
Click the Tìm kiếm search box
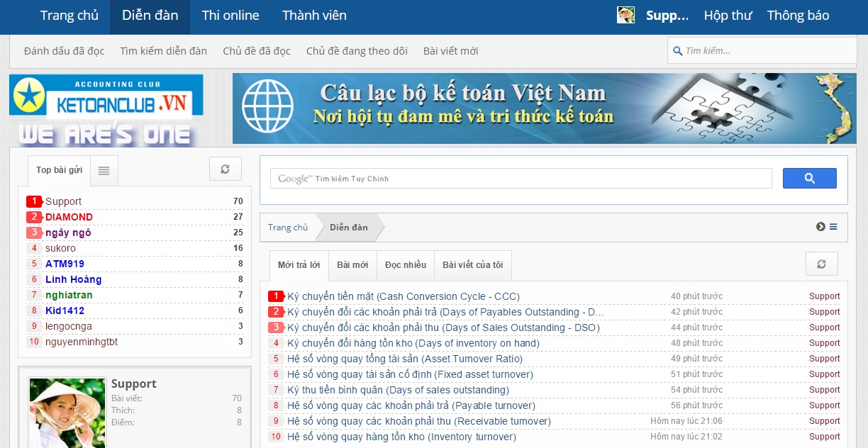pyautogui.click(x=766, y=51)
